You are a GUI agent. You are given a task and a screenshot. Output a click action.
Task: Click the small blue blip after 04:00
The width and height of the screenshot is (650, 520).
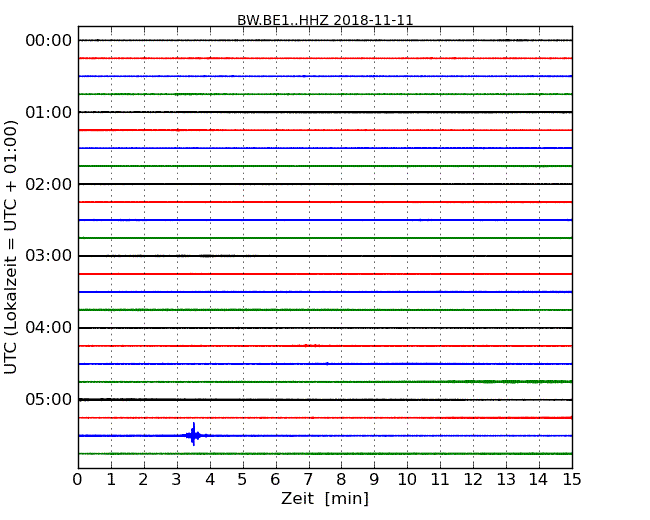coord(327,364)
